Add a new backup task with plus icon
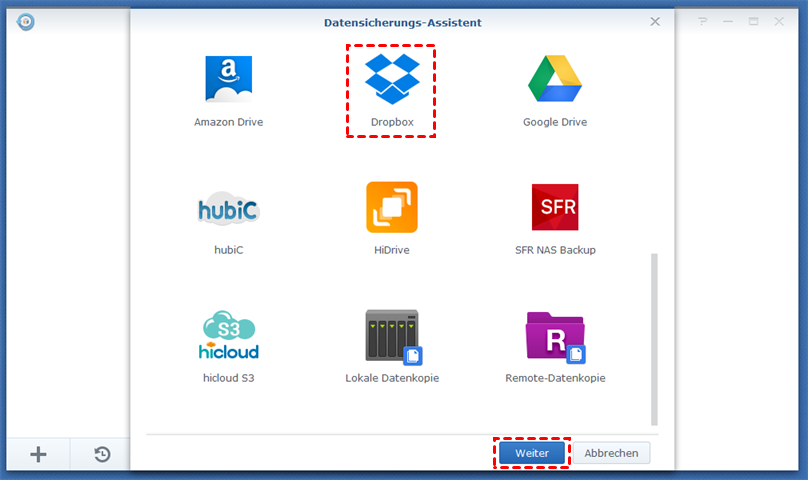This screenshot has height=480, width=808. tap(38, 454)
